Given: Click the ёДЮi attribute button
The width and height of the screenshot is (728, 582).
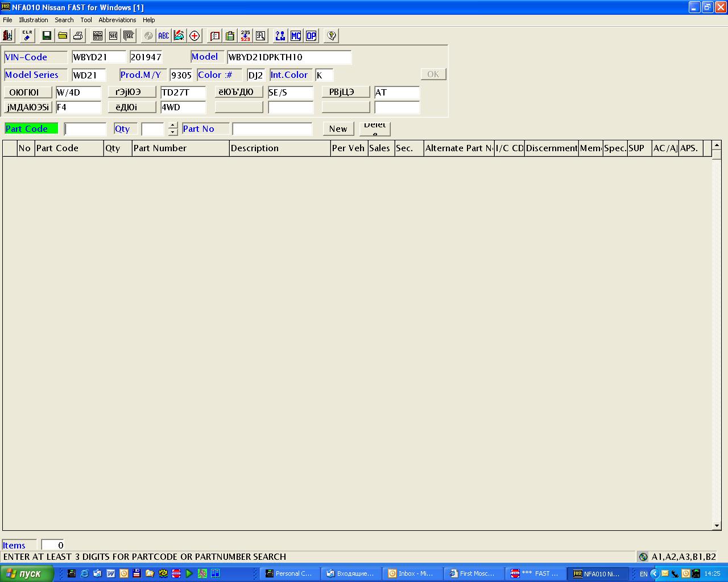Looking at the screenshot, I should coord(132,107).
